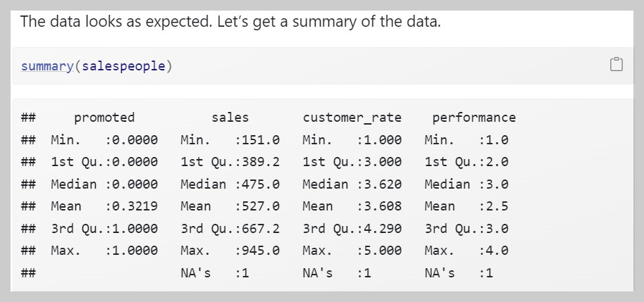Click the sales Max value 945.0
This screenshot has height=302, width=644.
(x=261, y=251)
